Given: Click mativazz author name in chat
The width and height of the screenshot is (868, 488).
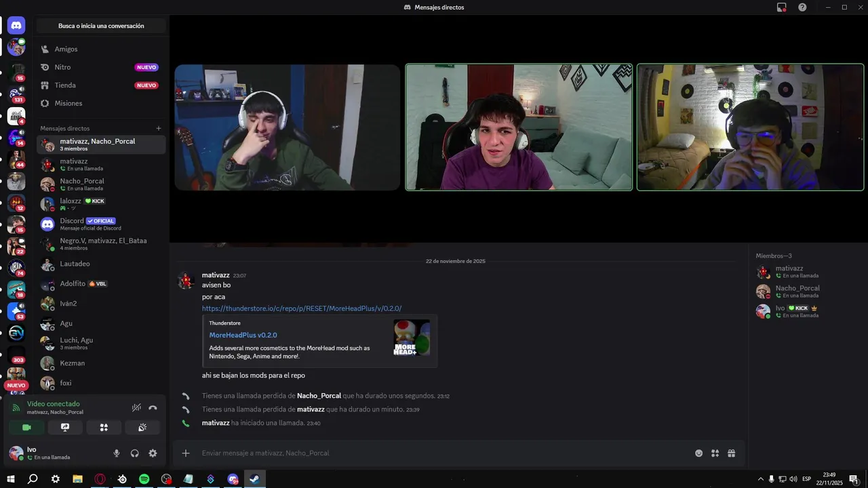Looking at the screenshot, I should pos(216,275).
